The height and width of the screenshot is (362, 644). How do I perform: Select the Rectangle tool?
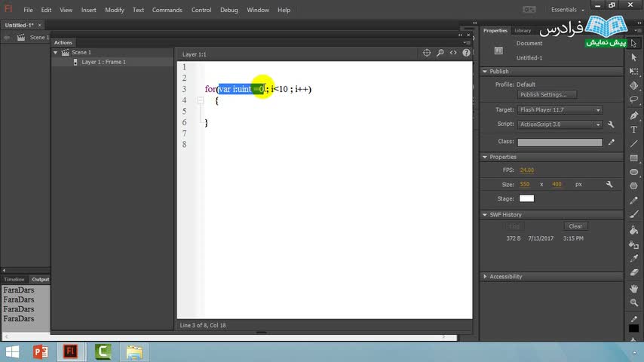[x=633, y=158]
